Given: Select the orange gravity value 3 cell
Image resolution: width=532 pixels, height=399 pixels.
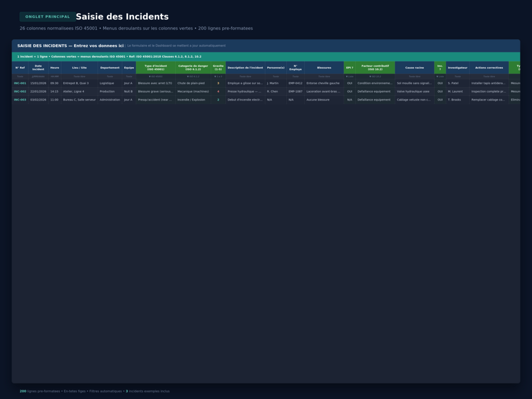Looking at the screenshot, I should click(218, 83).
